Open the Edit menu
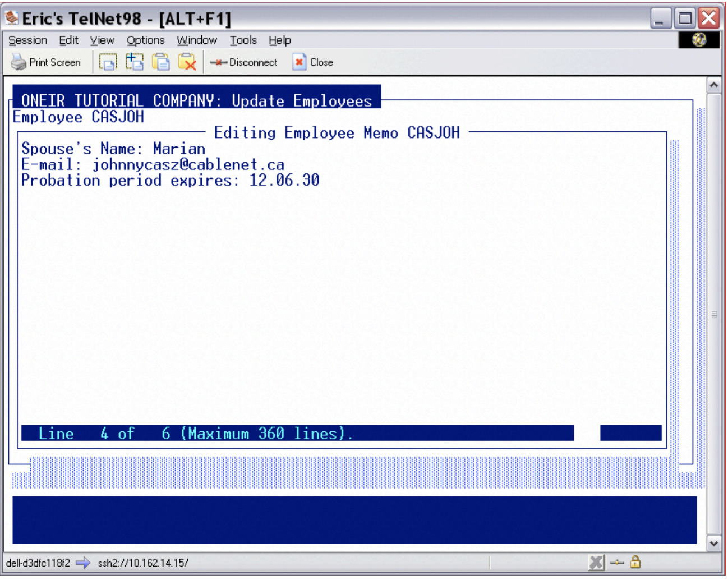 tap(68, 40)
